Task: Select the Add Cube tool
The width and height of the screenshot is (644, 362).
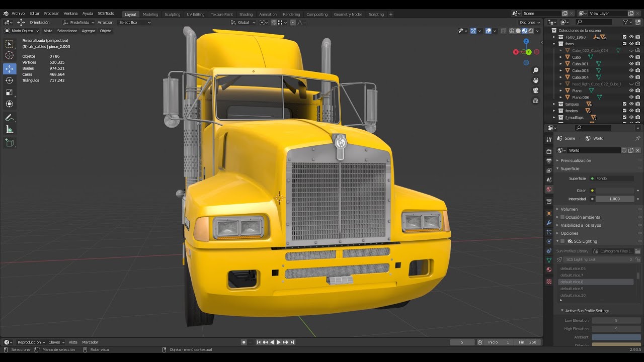Action: click(9, 143)
